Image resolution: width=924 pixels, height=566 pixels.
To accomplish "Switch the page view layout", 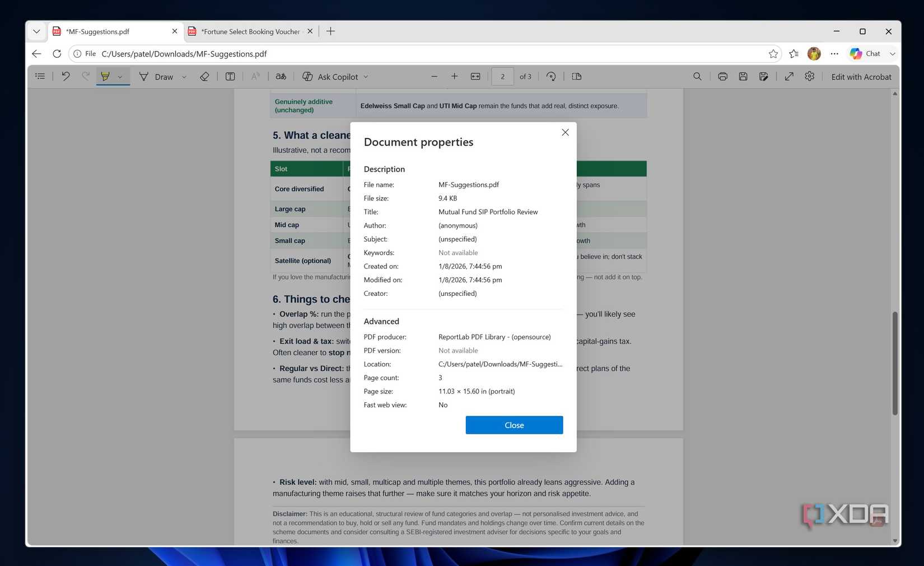I will point(577,76).
